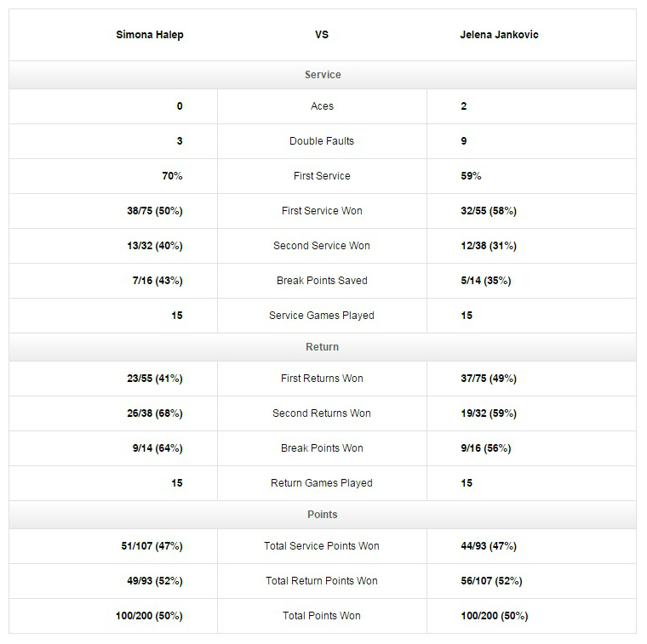Image resolution: width=647 pixels, height=644 pixels.
Task: Click Jankovic's Break Points Won value 9/16
Action: [485, 448]
